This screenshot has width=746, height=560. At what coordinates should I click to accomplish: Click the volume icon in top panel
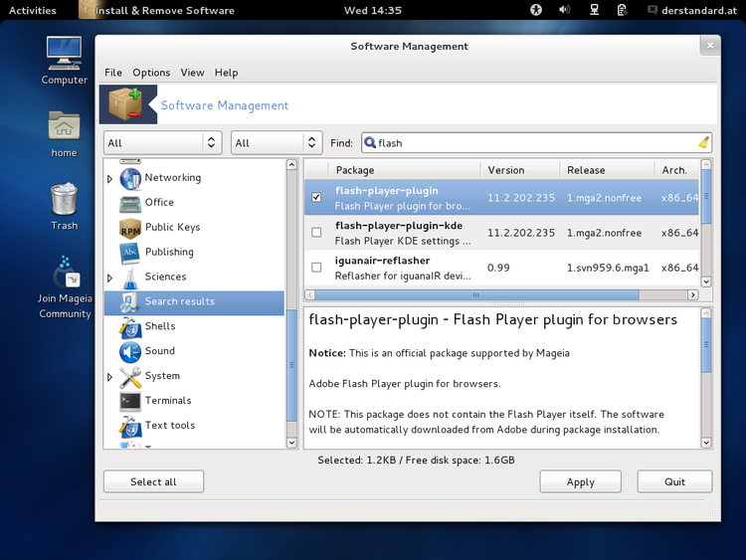565,10
